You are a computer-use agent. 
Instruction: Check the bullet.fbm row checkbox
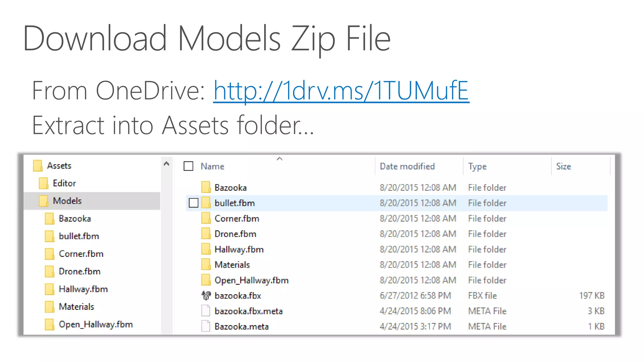pyautogui.click(x=193, y=203)
